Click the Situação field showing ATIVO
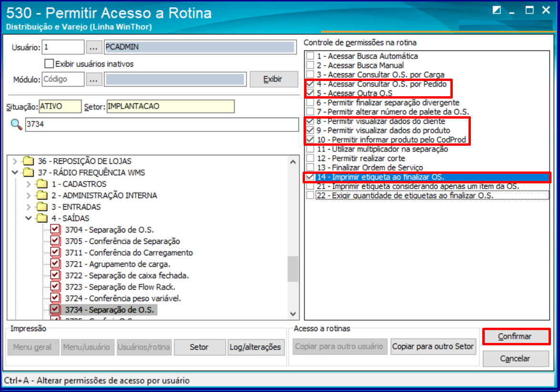Viewport: 560px width, 392px height. point(60,106)
